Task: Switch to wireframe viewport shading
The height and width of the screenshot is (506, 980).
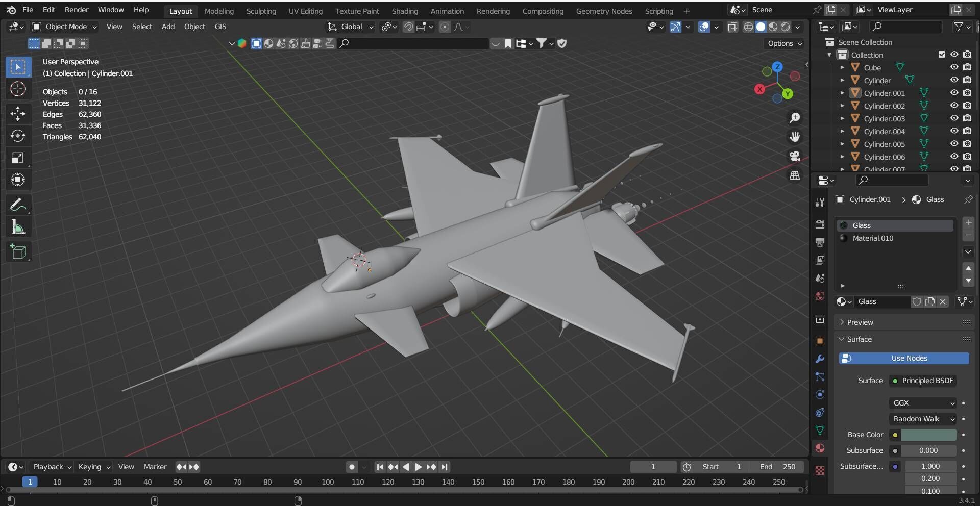Action: click(x=748, y=27)
